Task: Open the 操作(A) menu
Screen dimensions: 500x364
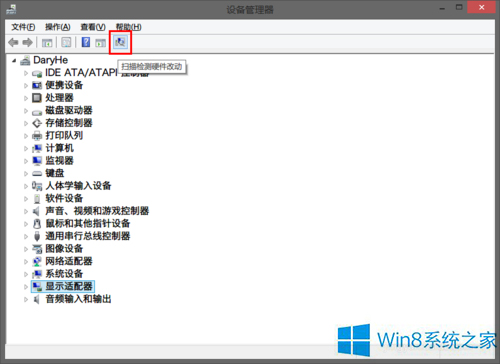Action: tap(58, 27)
